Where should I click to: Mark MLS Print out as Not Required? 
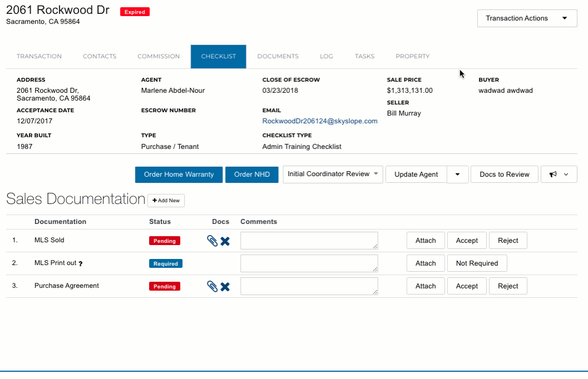pyautogui.click(x=477, y=263)
